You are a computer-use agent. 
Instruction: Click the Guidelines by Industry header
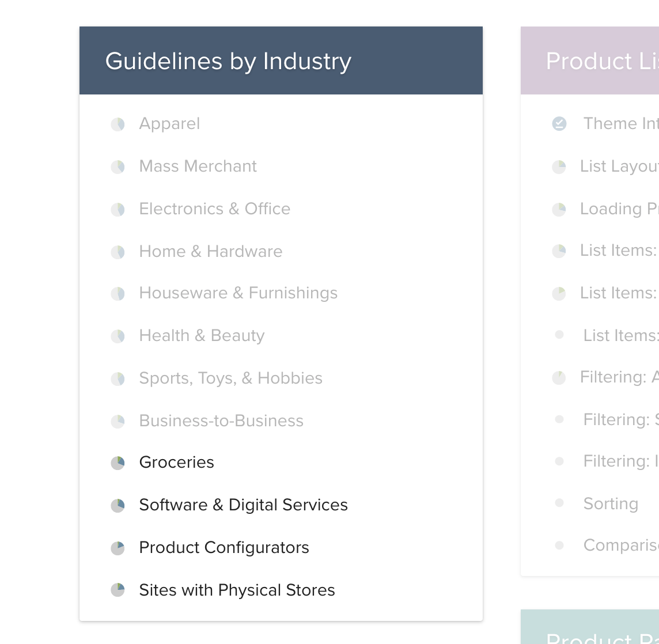coord(228,61)
